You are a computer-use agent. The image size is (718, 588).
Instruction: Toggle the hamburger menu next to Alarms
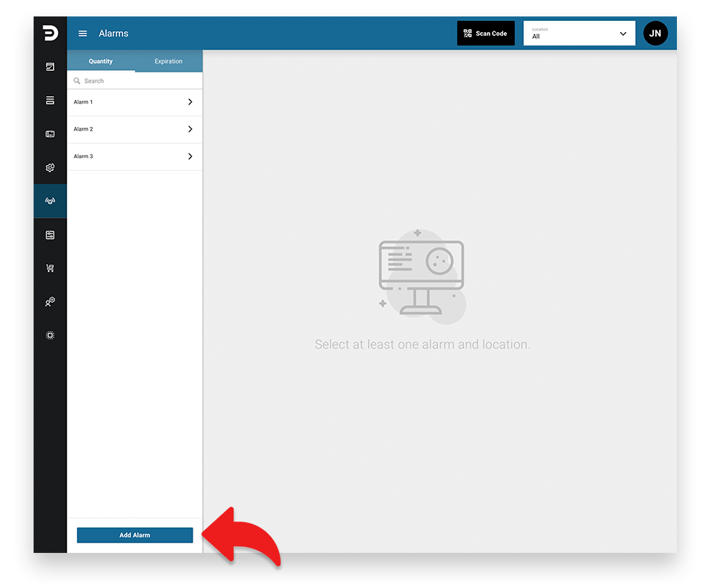point(82,34)
